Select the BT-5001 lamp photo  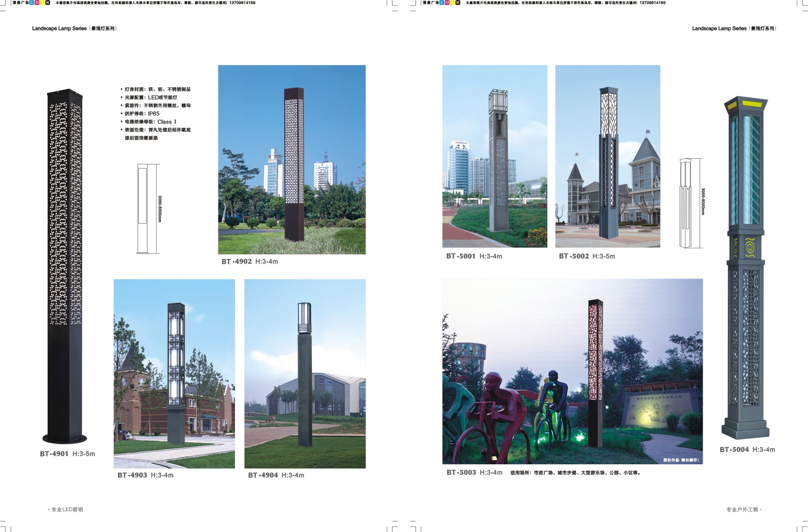pos(494,156)
